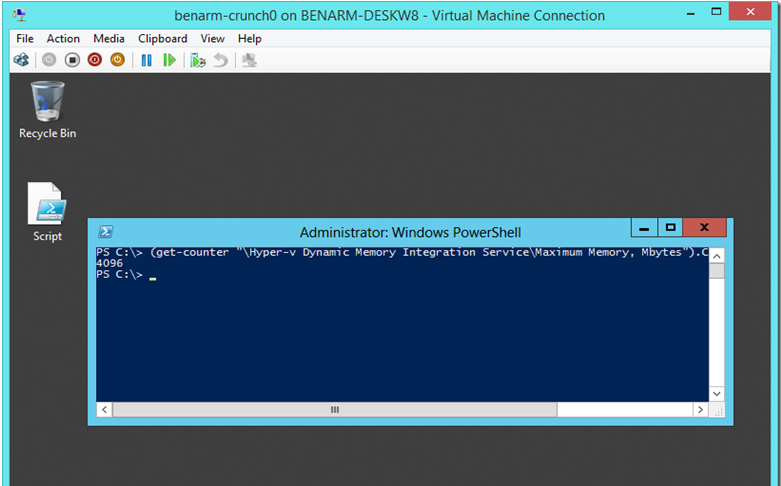
Task: Expand the Media menu
Action: (109, 38)
